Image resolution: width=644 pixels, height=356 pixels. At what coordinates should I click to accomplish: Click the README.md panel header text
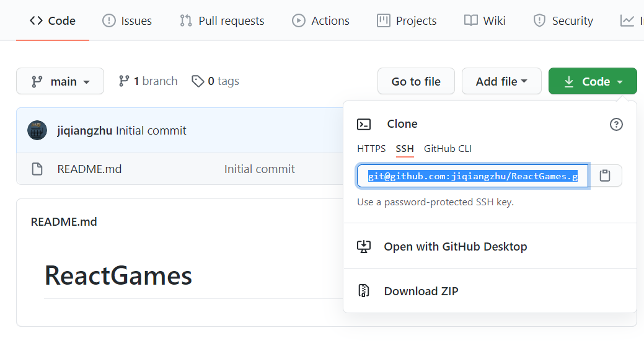click(x=64, y=222)
